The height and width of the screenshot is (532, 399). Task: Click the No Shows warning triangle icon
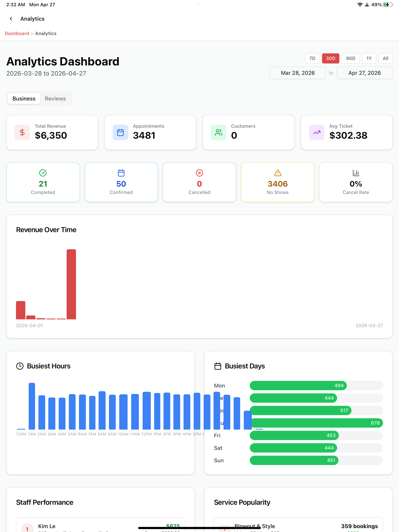click(277, 173)
